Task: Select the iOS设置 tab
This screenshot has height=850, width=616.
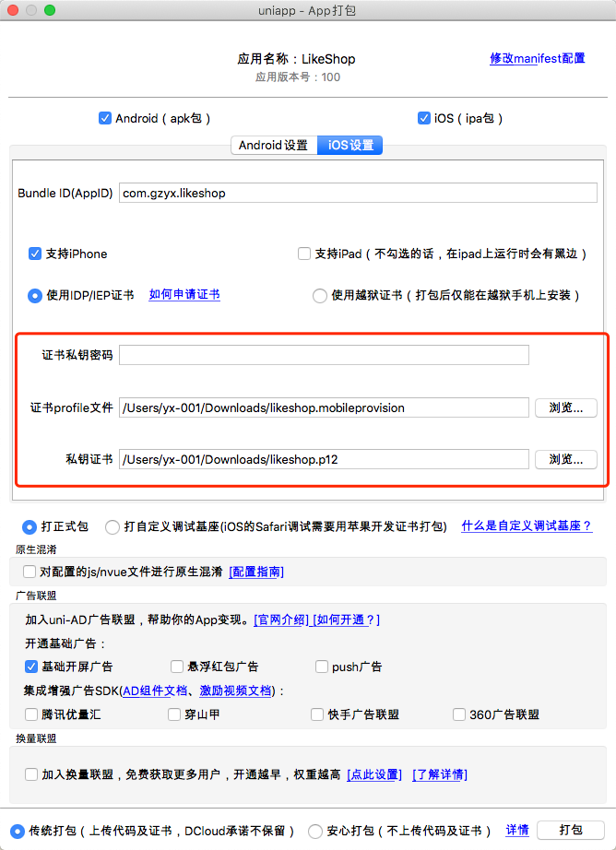Action: (350, 146)
